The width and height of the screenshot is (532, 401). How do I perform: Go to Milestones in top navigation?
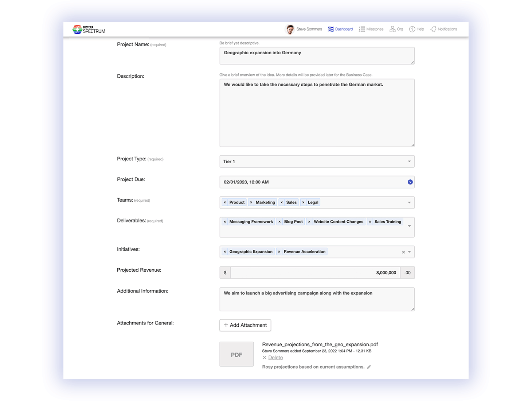point(371,29)
